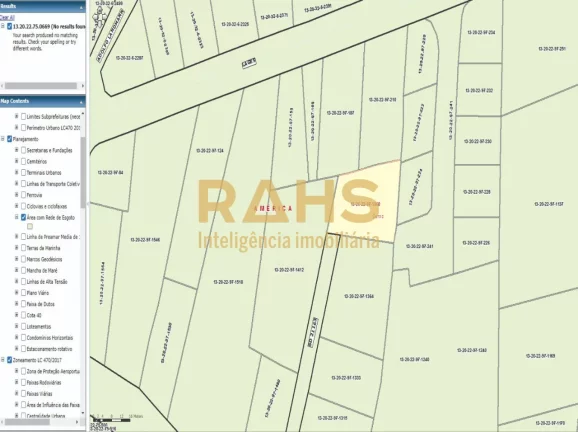Collapse the 13.20.22.75.0669 result node
Viewport: 578px width, 432px height.
pos(3,26)
